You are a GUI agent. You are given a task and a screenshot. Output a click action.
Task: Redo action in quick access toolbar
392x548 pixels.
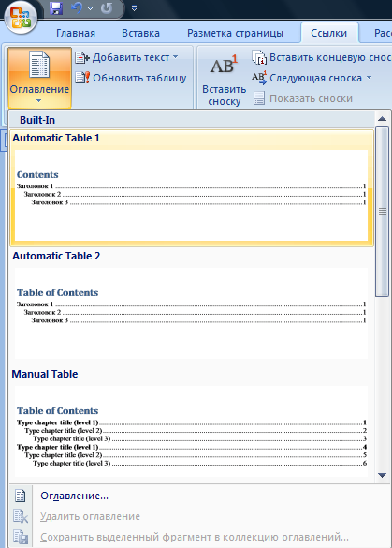click(107, 8)
